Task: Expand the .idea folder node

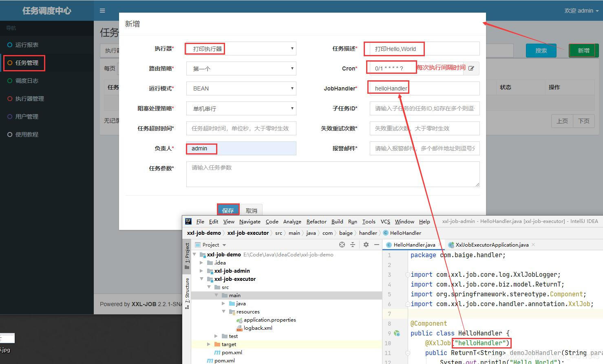Action: pyautogui.click(x=201, y=263)
